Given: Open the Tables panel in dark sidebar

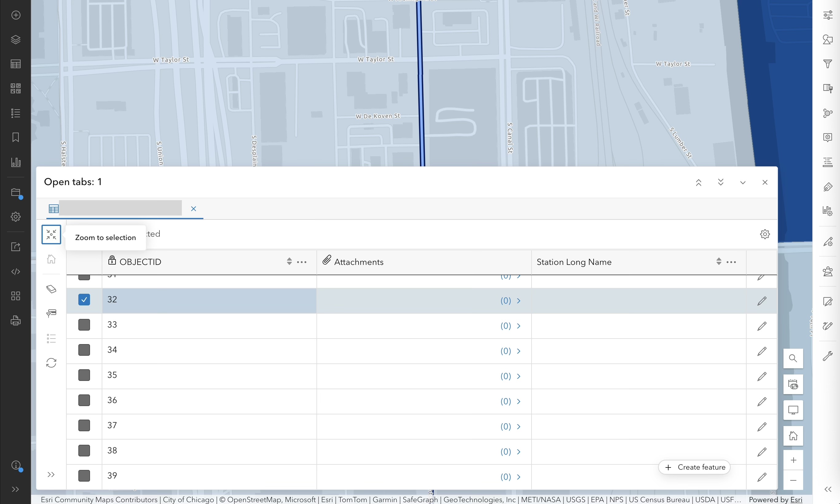Looking at the screenshot, I should click(x=16, y=64).
